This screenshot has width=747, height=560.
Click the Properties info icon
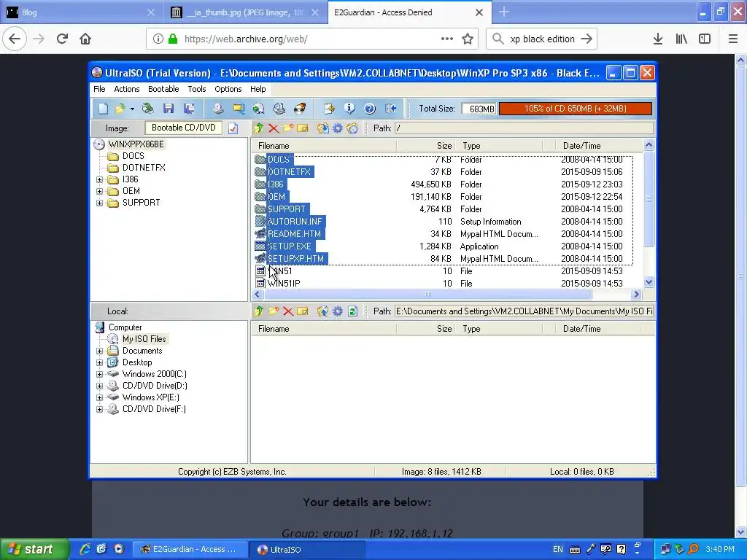(x=349, y=109)
